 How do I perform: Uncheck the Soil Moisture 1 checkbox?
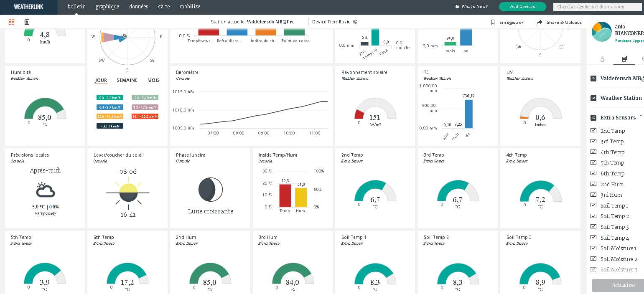point(593,248)
